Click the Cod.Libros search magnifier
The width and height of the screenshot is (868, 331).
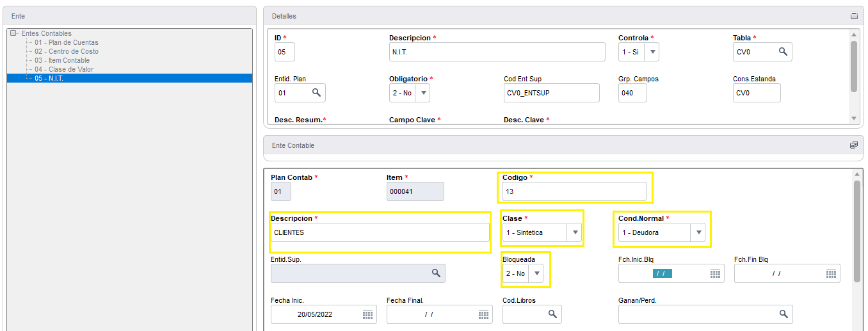tap(552, 314)
